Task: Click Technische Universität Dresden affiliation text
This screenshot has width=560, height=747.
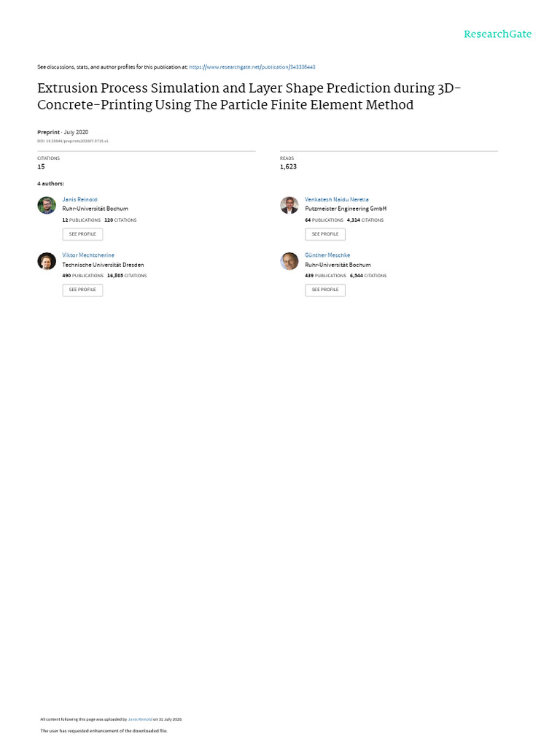Action: point(103,265)
